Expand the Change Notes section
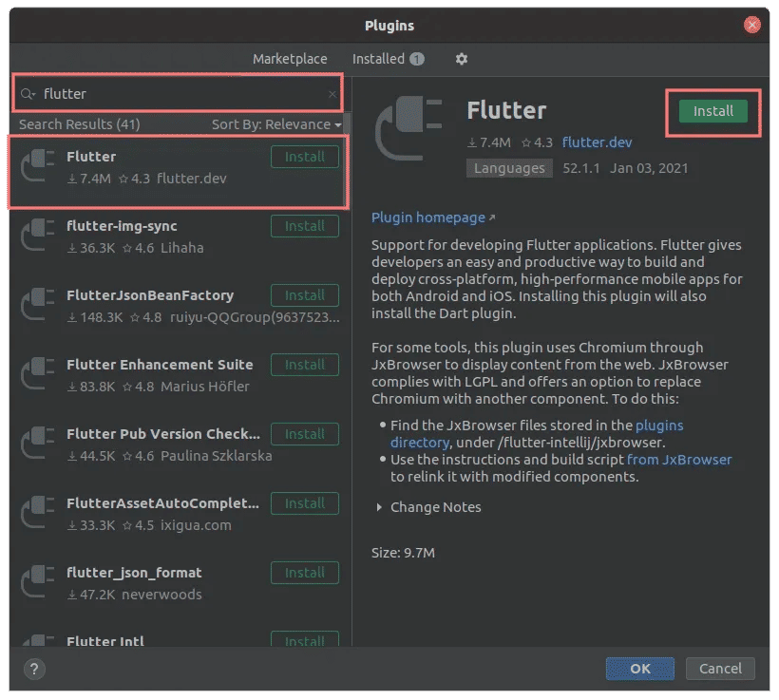779x700 pixels. point(379,507)
